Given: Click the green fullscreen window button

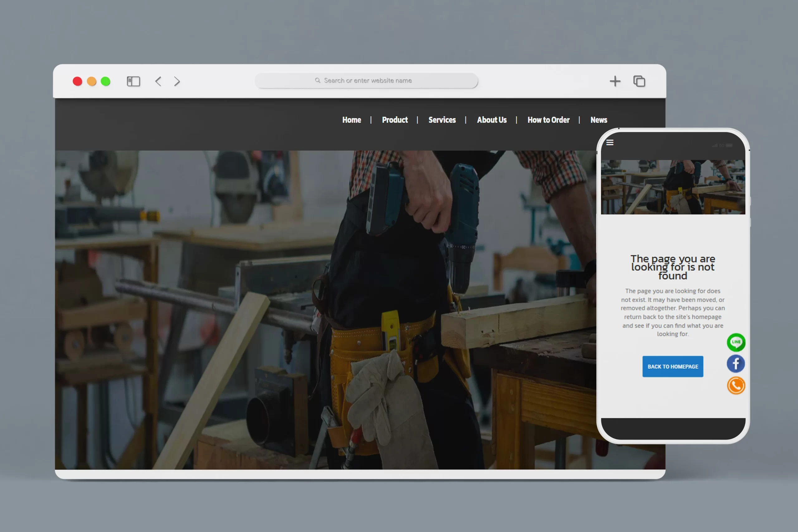Looking at the screenshot, I should [x=106, y=81].
